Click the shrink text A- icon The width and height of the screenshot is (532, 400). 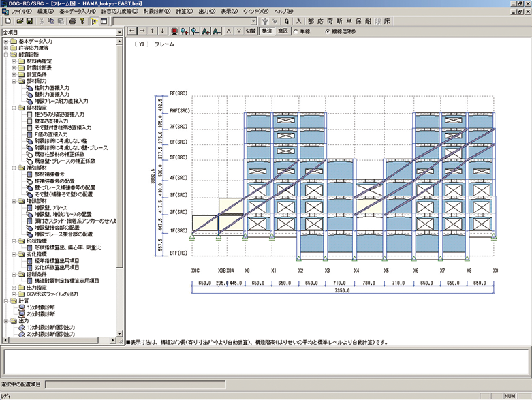[217, 31]
